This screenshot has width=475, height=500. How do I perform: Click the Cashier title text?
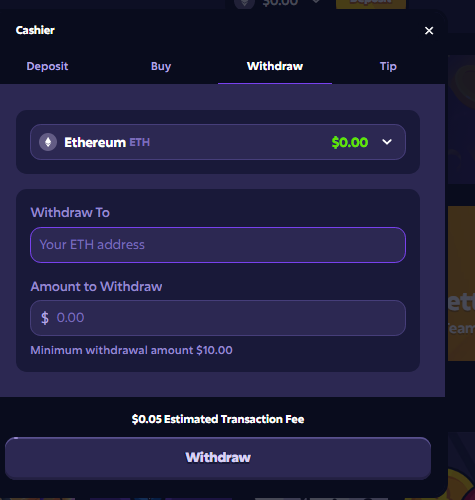coord(35,30)
